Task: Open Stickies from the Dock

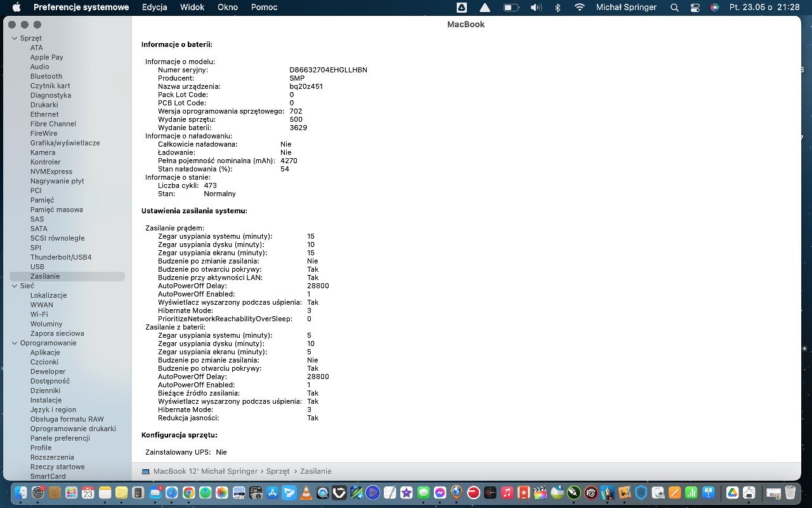Action: 121,493
